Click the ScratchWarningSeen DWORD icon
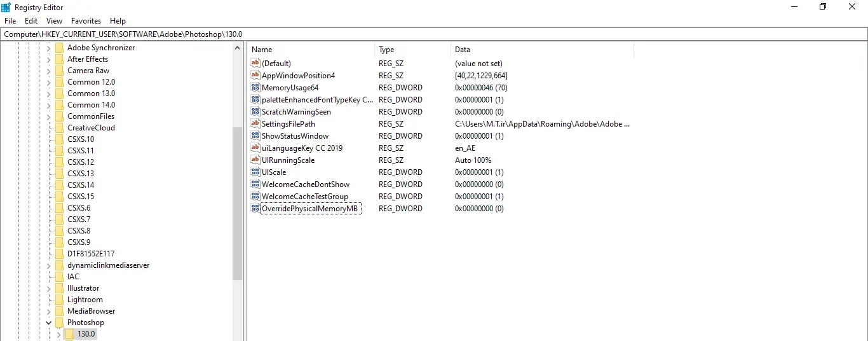Screen dimensions: 868x341 (255, 112)
